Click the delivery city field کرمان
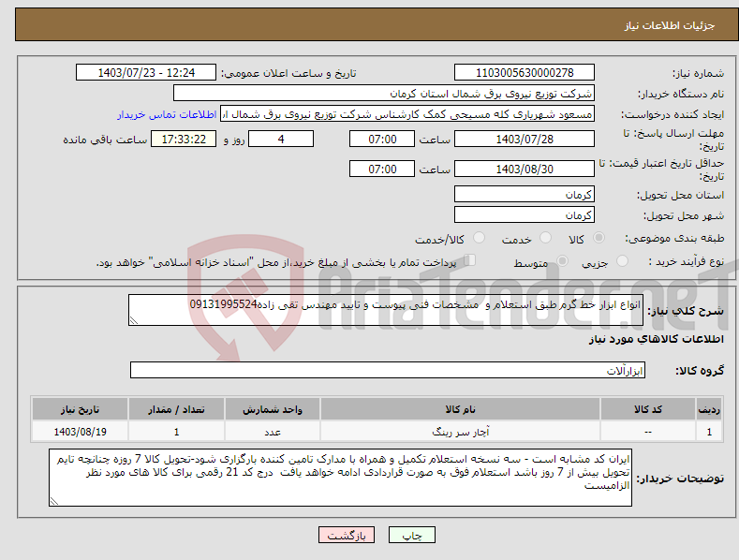The image size is (739, 560). pos(525,215)
